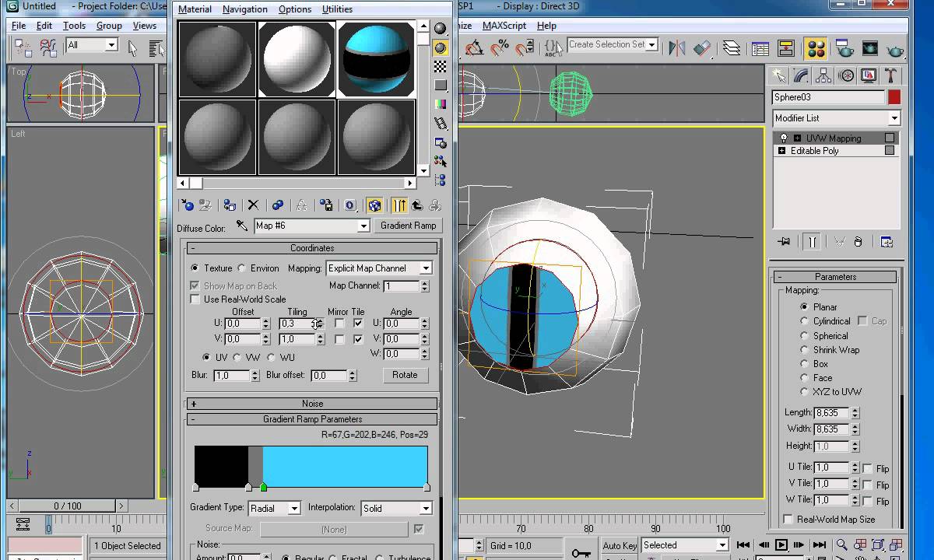Click the Source Map (None) button

334,530
